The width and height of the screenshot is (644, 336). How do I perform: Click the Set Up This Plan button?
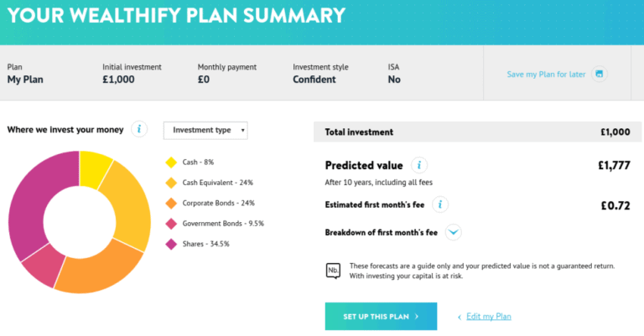(381, 316)
